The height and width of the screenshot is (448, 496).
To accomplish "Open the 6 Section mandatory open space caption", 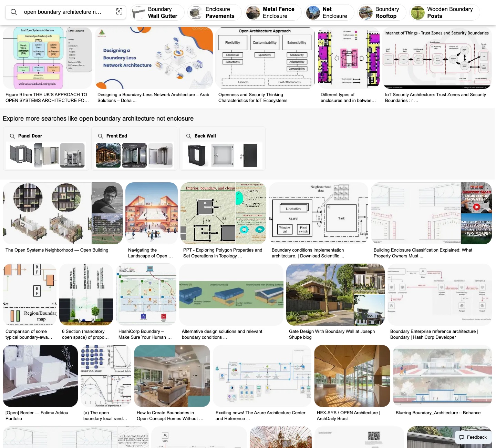I will [x=85, y=334].
